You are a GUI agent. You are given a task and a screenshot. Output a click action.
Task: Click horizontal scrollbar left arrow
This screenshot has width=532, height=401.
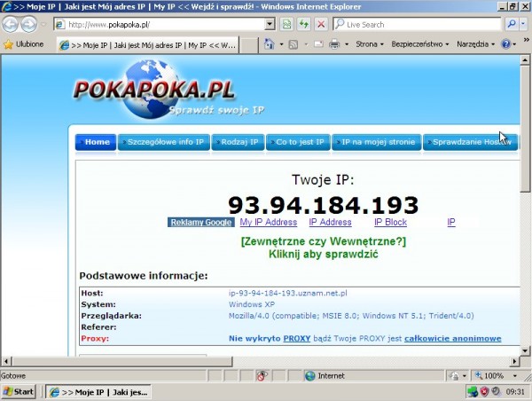tap(6, 361)
